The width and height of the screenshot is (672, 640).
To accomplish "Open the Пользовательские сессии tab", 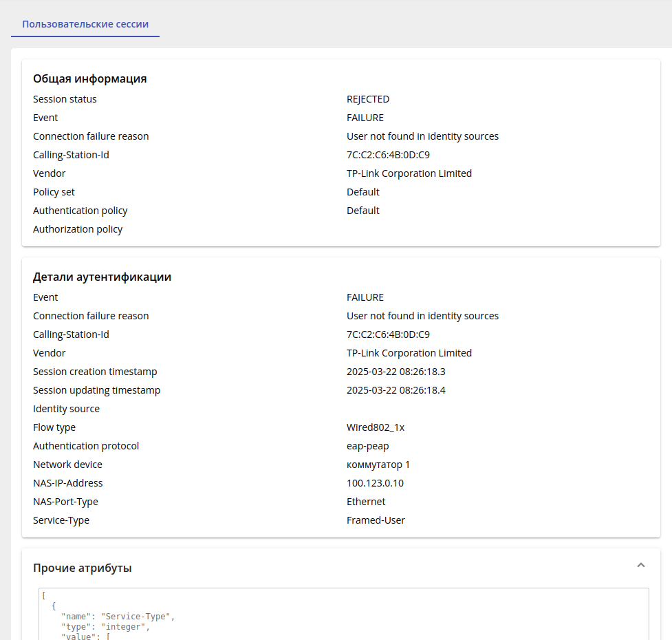I will tap(85, 23).
